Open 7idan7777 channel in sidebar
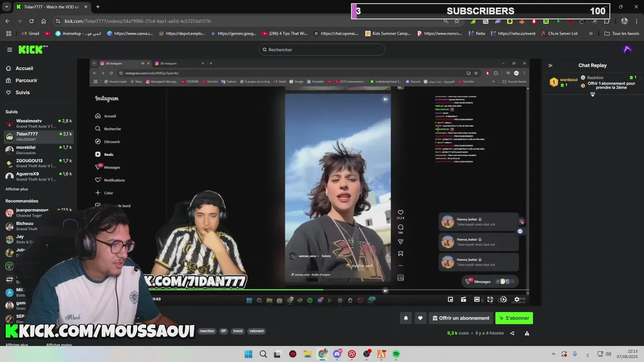644x362 pixels. pos(39,136)
